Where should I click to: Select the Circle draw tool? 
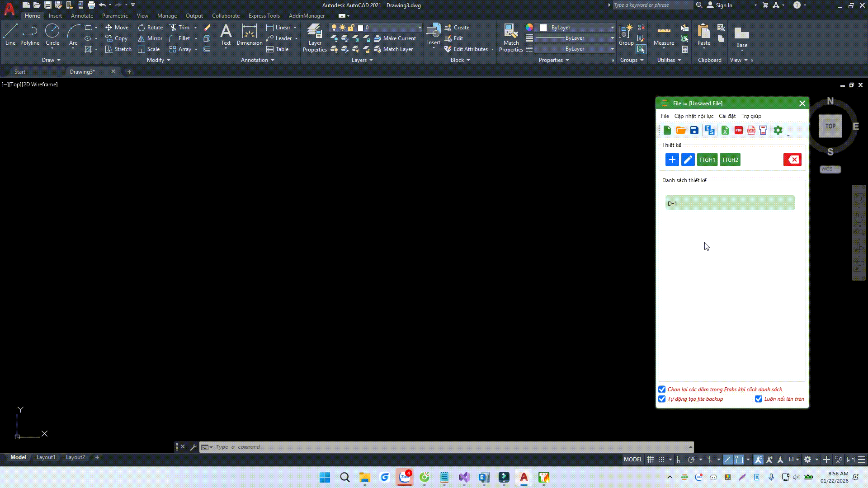(x=52, y=34)
